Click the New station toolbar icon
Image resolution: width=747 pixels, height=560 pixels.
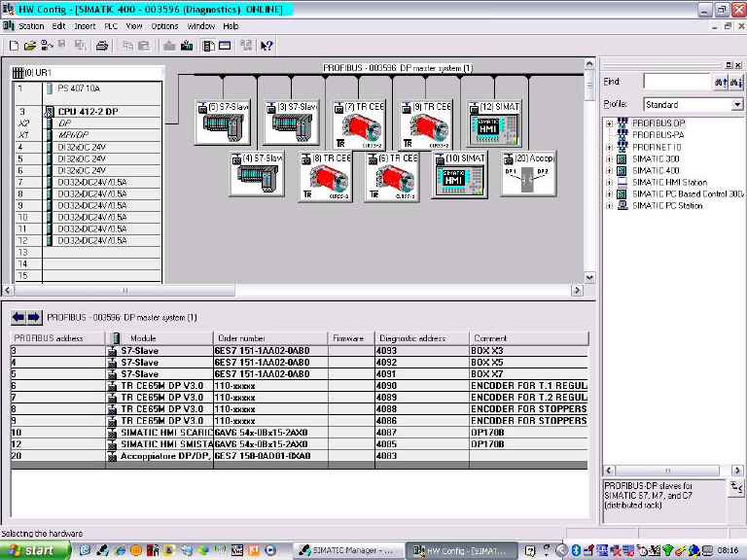coord(14,46)
